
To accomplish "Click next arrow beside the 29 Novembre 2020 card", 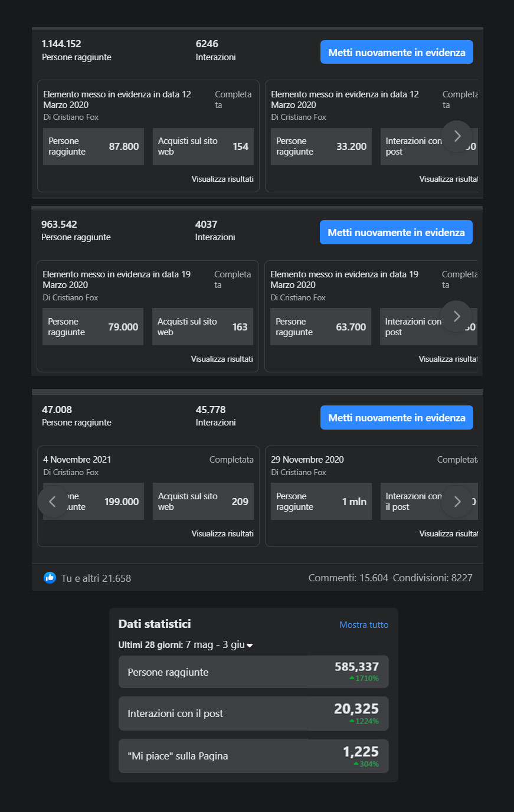I will [457, 502].
